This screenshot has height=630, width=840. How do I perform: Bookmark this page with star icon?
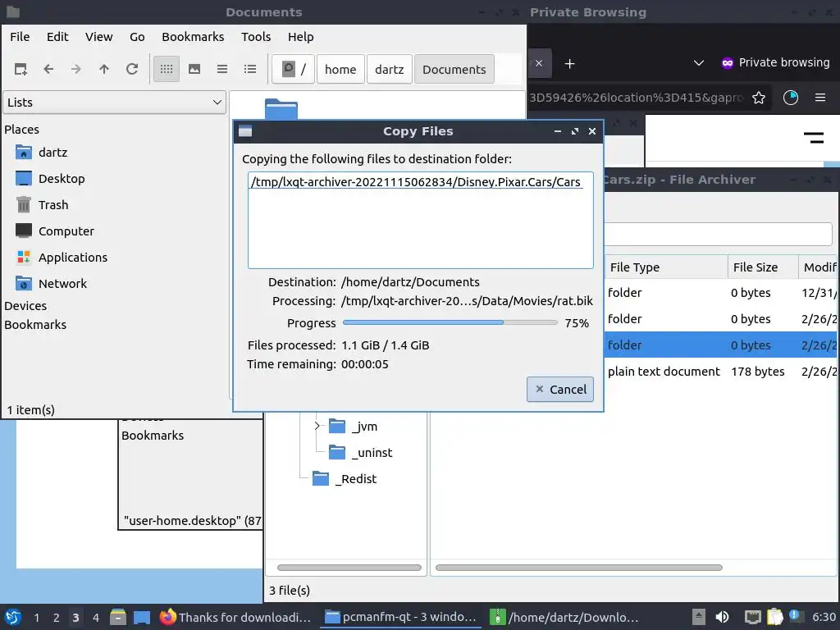[x=759, y=98]
